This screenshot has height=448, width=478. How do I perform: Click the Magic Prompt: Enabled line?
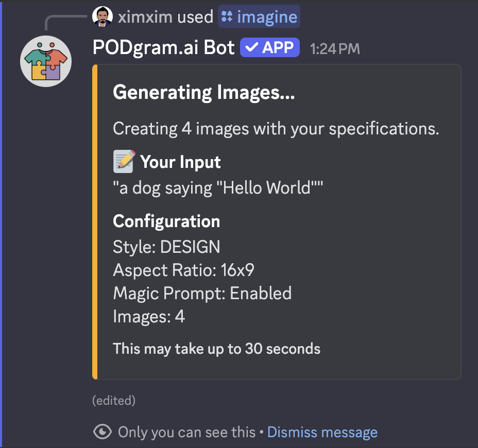[202, 293]
